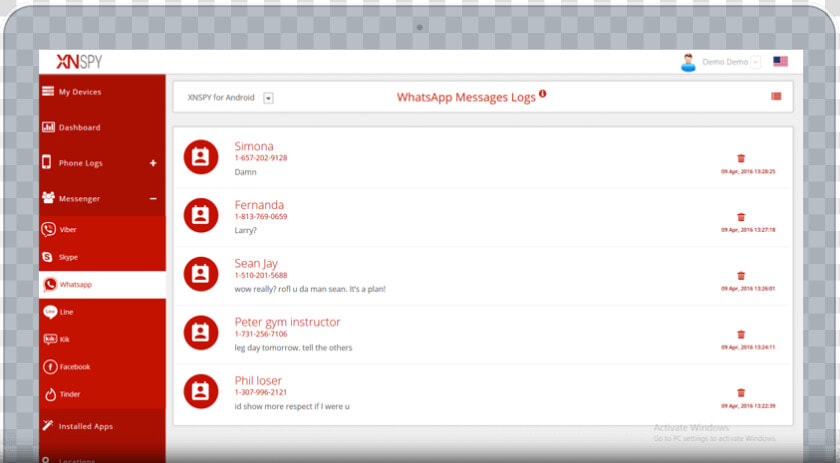Click the XNSPY logo
The height and width of the screenshot is (463, 840).
point(79,62)
